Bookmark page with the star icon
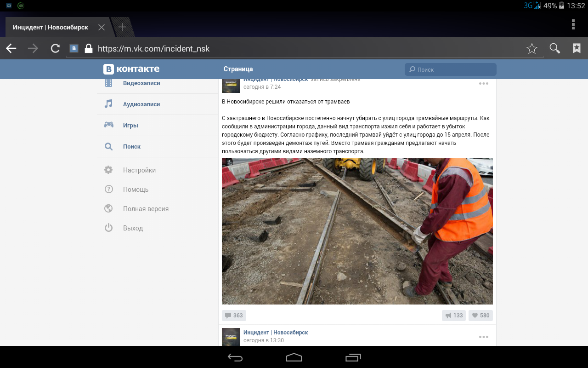This screenshot has width=588, height=368. point(531,48)
